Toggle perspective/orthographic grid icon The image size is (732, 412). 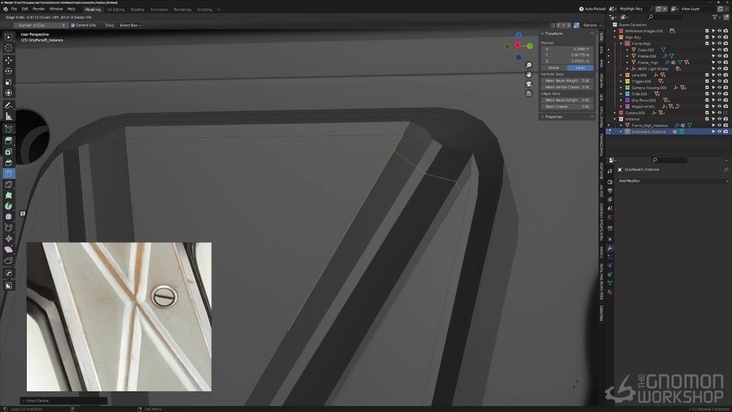(528, 94)
